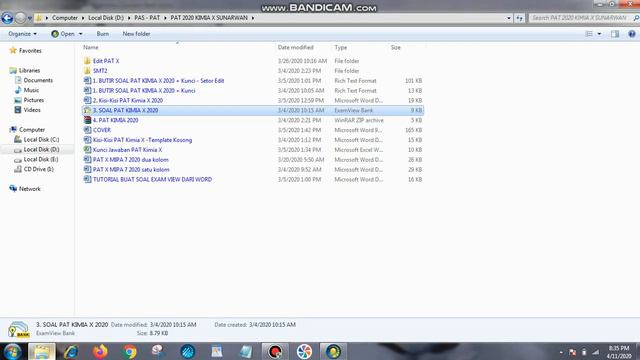Viewport: 640px width, 360px height.
Task: Click the WinRAR icon of 4. PAT KIMIA 2020
Action: [87, 120]
